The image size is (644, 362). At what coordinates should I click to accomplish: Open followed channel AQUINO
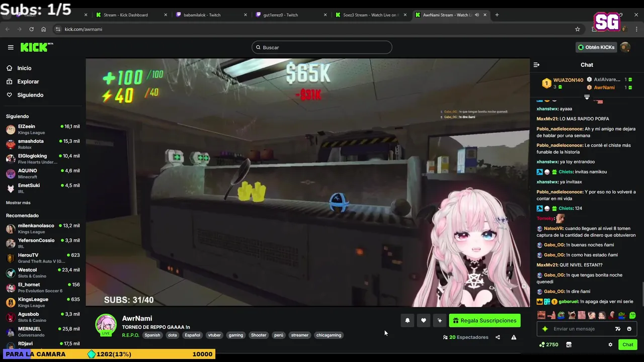tap(43, 173)
